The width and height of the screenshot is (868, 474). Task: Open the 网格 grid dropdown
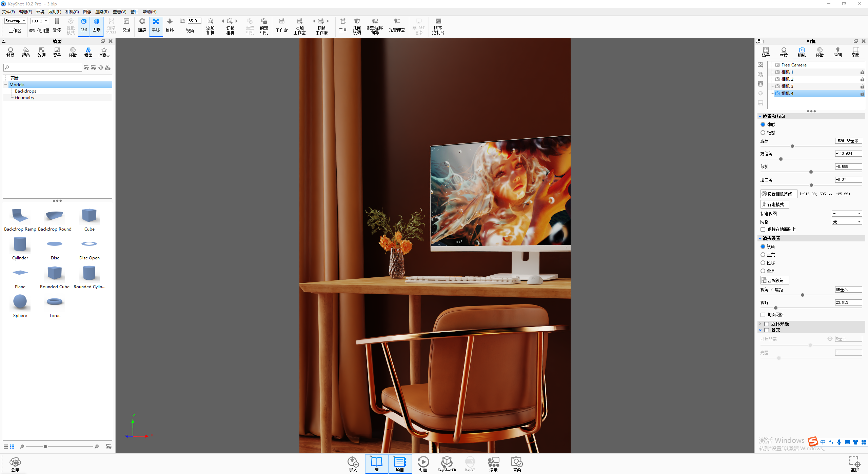[847, 222]
